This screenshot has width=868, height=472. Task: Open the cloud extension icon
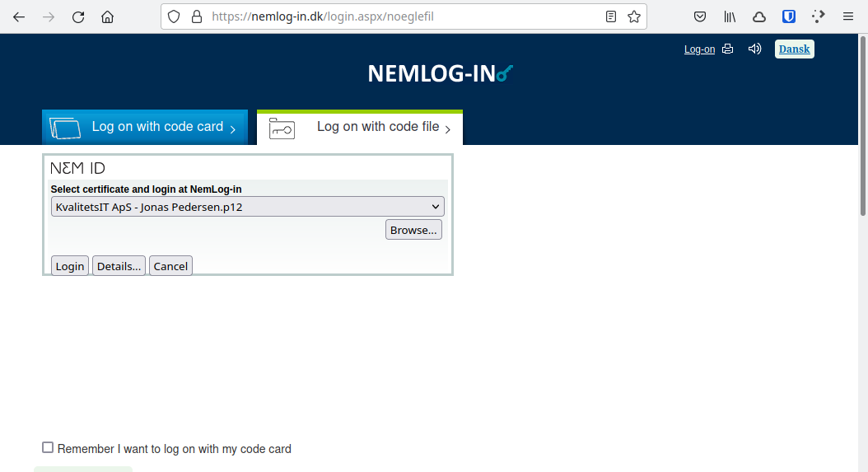pyautogui.click(x=759, y=16)
